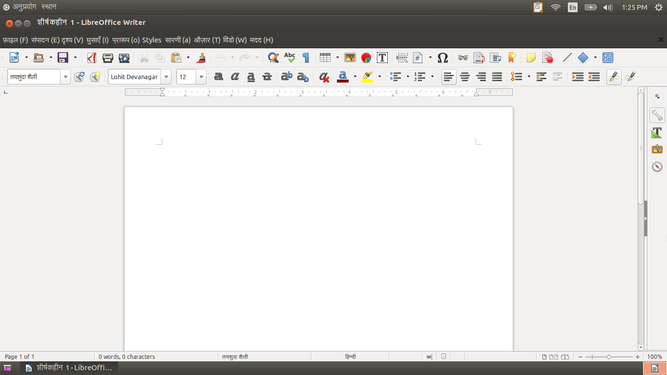667x375 pixels.
Task: Insert hyperlink icon
Action: tap(462, 57)
